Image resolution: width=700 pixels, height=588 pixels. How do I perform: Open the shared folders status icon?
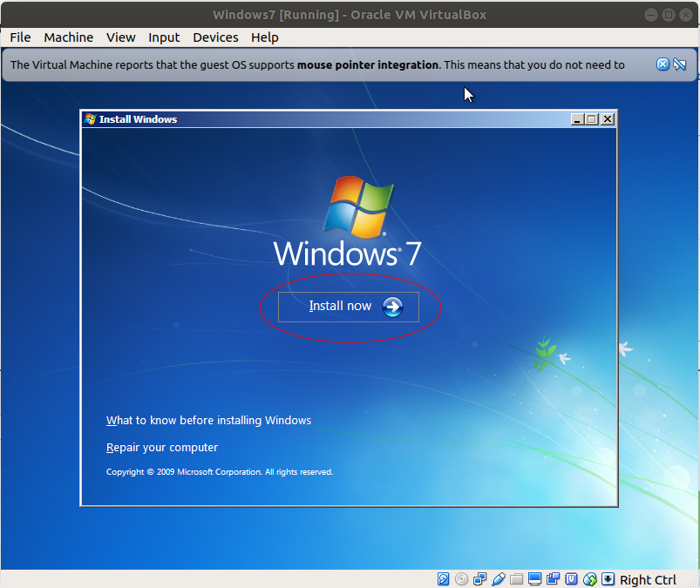tap(517, 579)
